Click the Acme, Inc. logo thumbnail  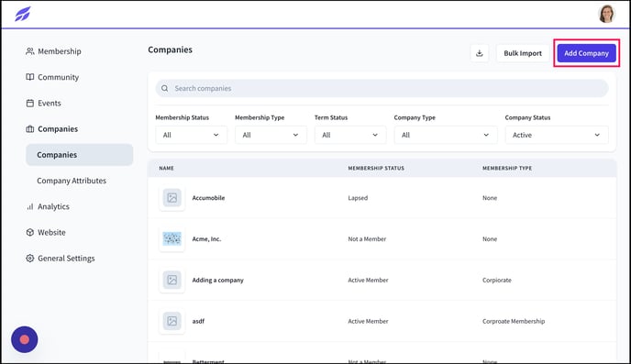(x=172, y=239)
